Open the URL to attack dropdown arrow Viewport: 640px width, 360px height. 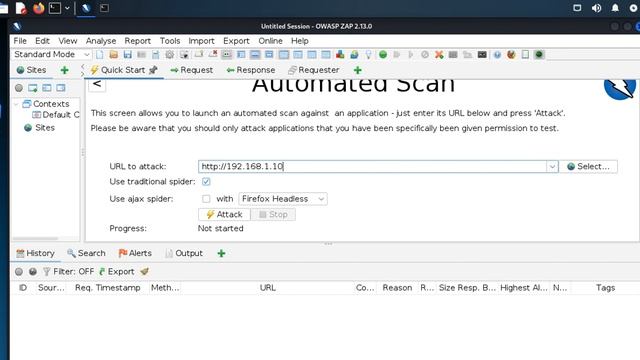pyautogui.click(x=552, y=167)
